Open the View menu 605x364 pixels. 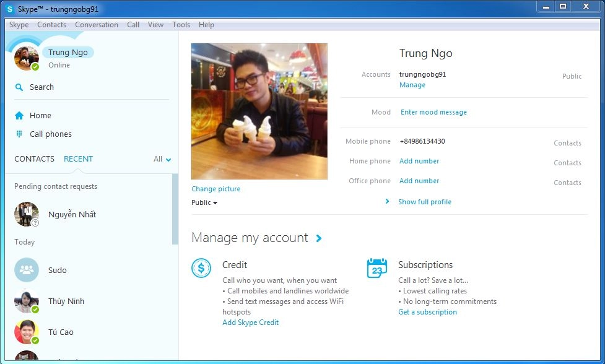(155, 25)
